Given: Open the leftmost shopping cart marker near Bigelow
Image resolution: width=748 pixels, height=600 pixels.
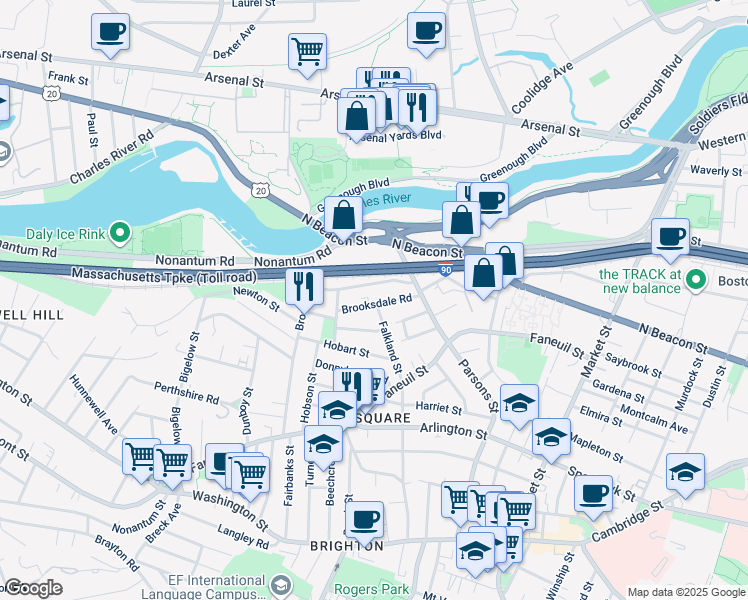Looking at the screenshot, I should point(141,460).
